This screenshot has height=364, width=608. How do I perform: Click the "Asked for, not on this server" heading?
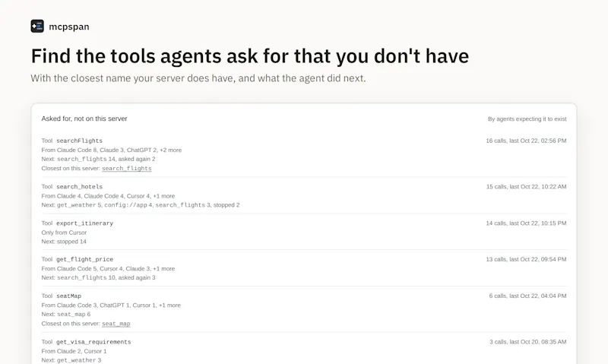point(84,119)
